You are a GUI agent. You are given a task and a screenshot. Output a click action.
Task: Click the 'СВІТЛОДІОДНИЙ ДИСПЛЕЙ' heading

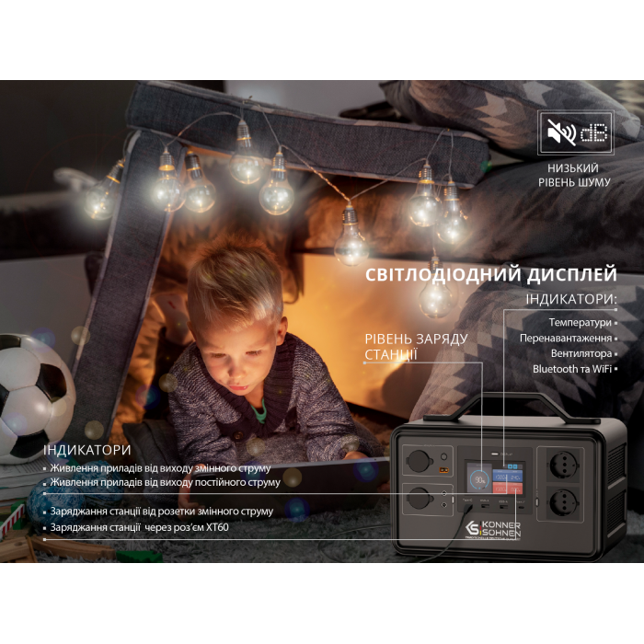(x=490, y=275)
